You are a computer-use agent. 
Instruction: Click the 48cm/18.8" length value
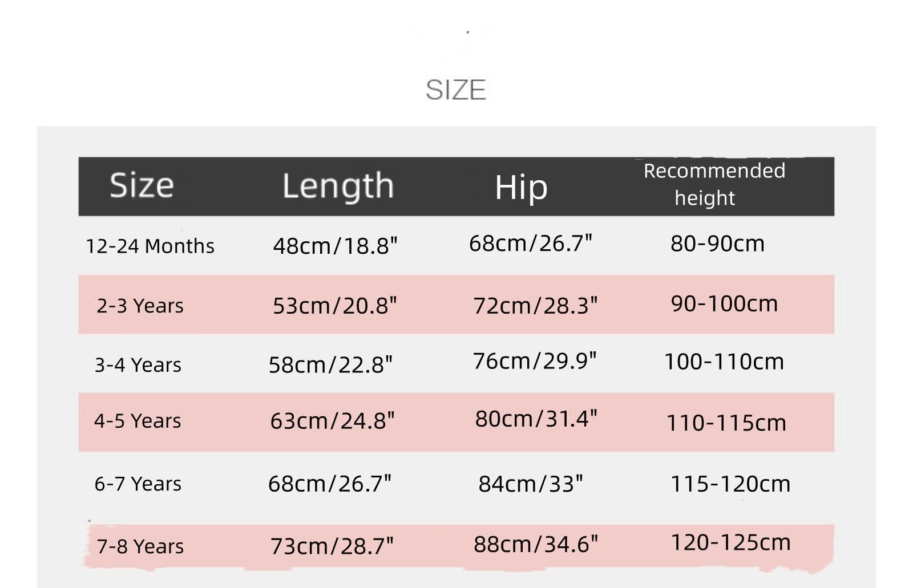[335, 246]
